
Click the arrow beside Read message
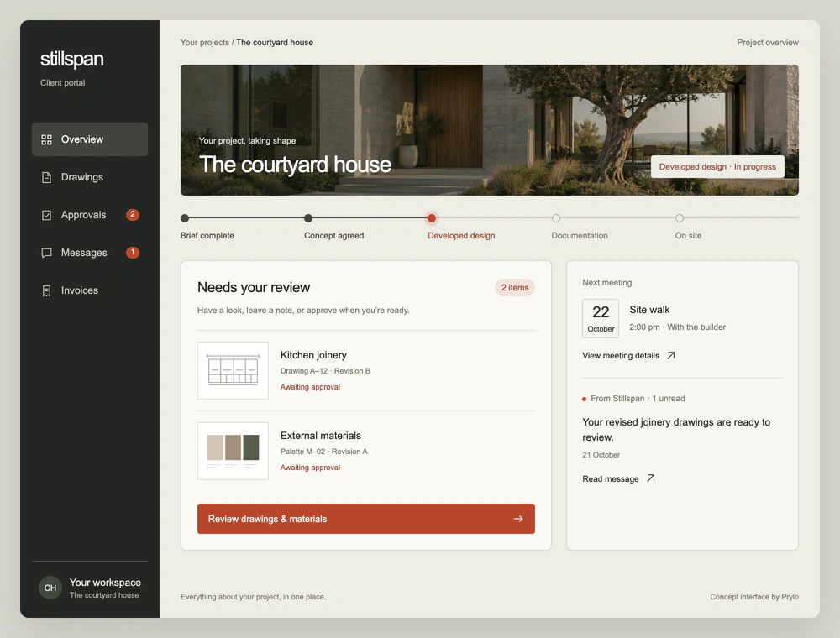(650, 478)
